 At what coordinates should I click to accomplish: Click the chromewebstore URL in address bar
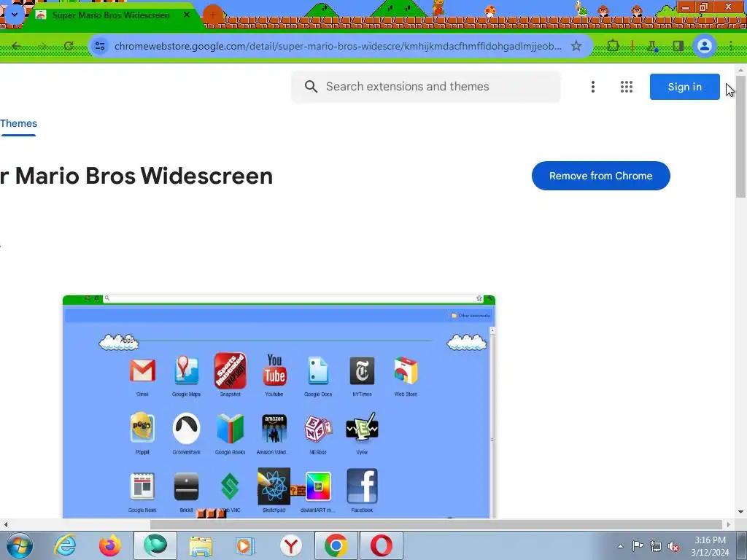click(338, 46)
